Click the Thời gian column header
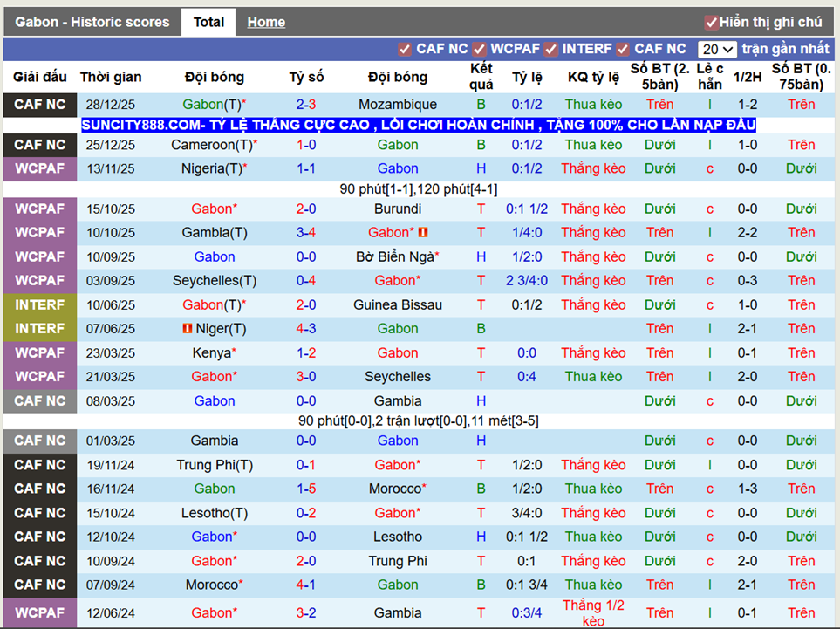The width and height of the screenshot is (840, 629). tap(111, 77)
